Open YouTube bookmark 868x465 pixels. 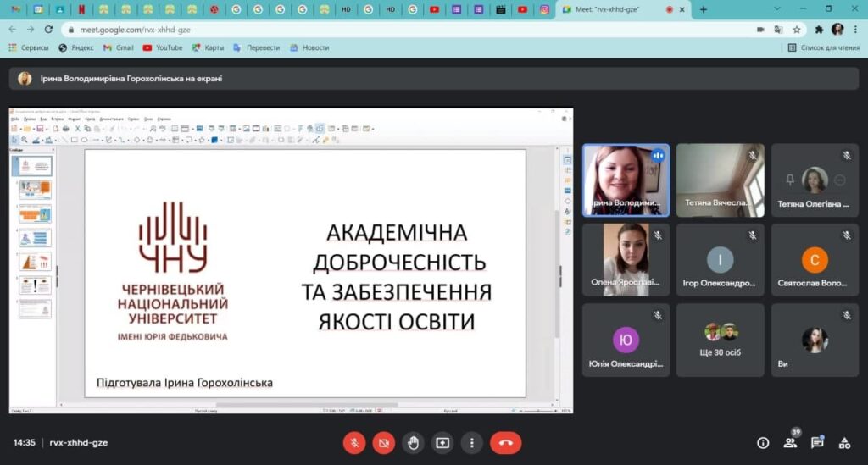[x=163, y=47]
